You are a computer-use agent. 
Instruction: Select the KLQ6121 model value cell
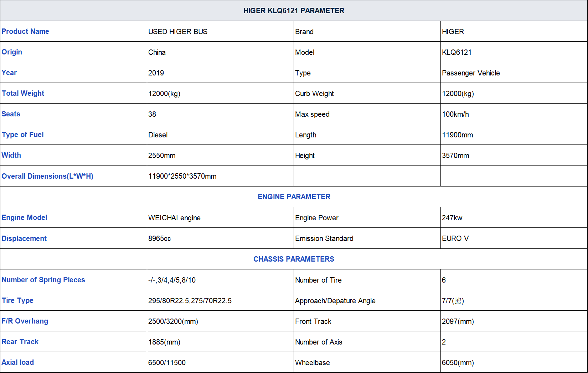(457, 52)
